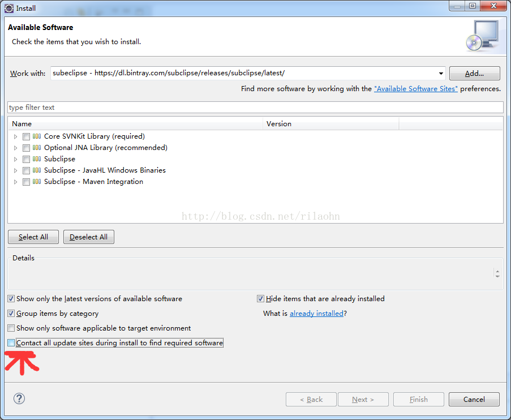Click category icon beside Maven Integration

37,182
